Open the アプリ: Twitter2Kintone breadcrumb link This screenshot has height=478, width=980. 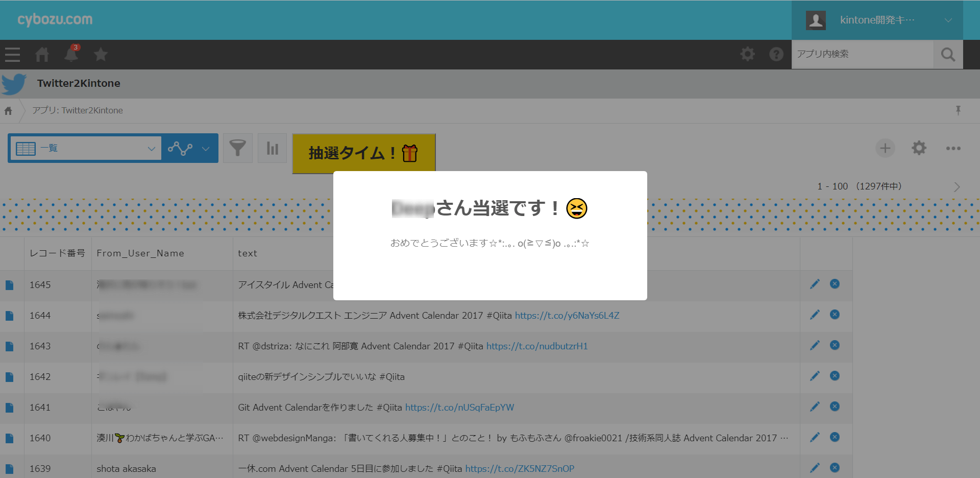(x=78, y=110)
